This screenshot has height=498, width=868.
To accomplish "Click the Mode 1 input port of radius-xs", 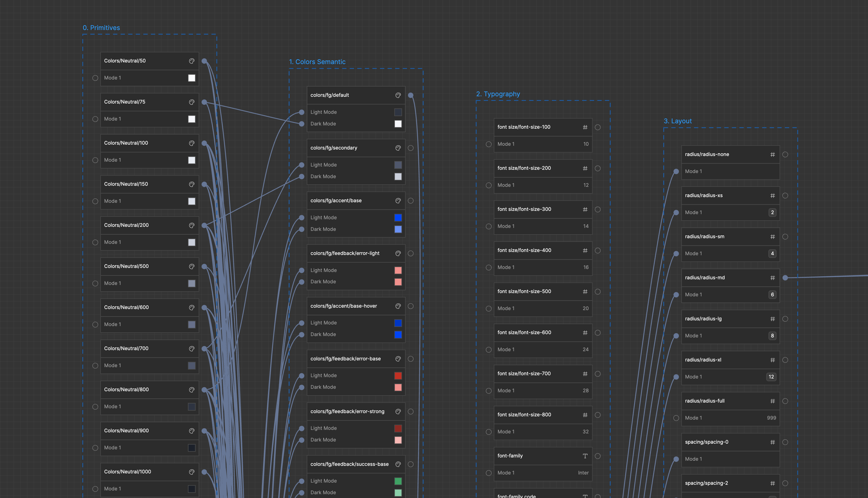I will coord(676,213).
